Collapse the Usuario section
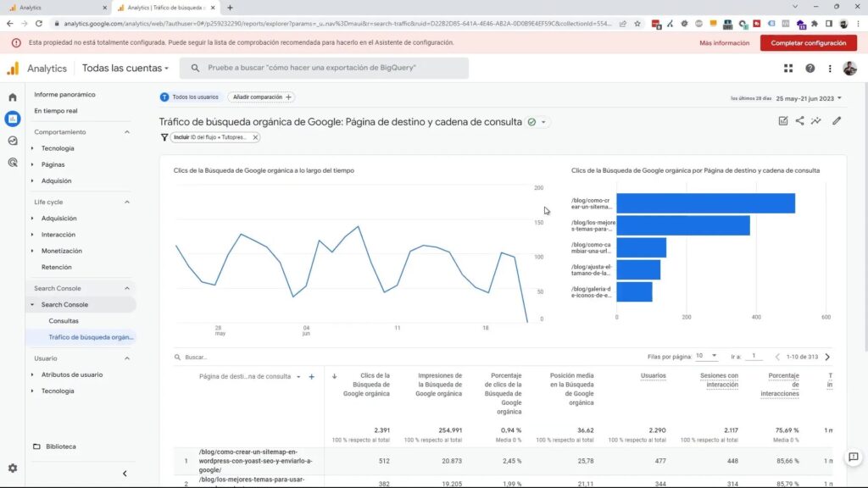Image resolution: width=868 pixels, height=488 pixels. 127,358
